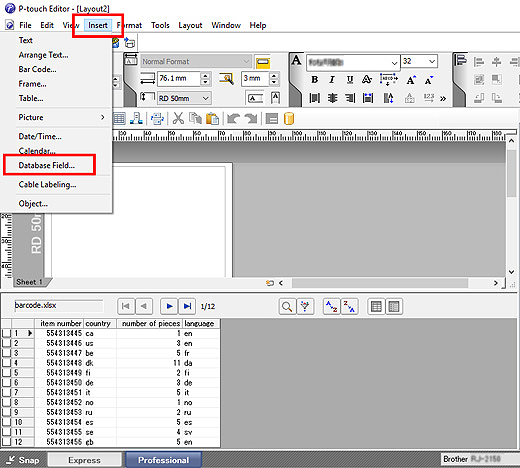Align text right in text toolbar
The width and height of the screenshot is (520, 468).
click(x=350, y=98)
